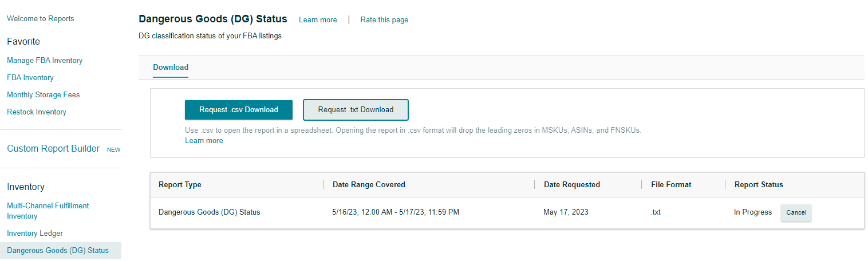Open the Learn more link beside page title
This screenshot has height=261, width=868.
[318, 19]
